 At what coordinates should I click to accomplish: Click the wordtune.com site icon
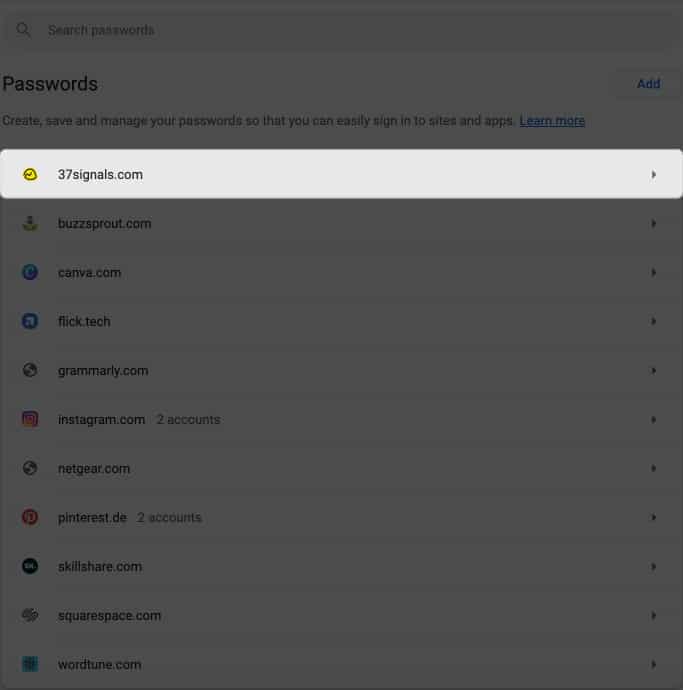click(x=30, y=665)
